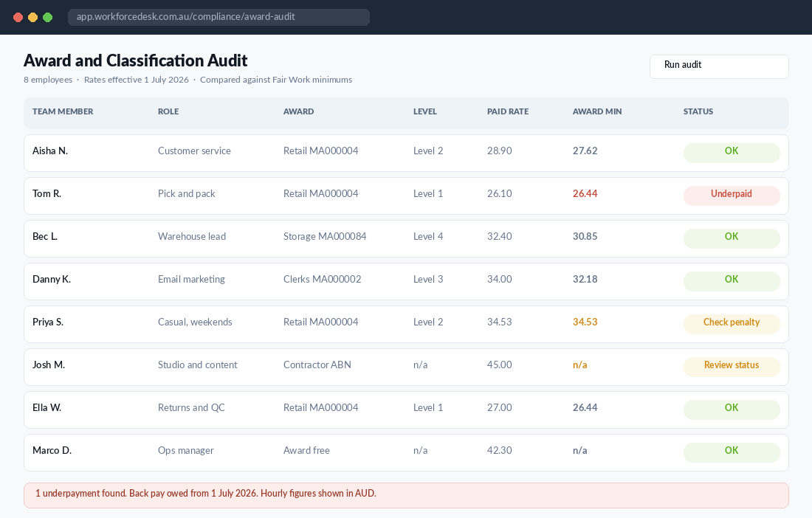Click the OK badge in Bec L.'s row
812x518 pixels.
tap(732, 238)
